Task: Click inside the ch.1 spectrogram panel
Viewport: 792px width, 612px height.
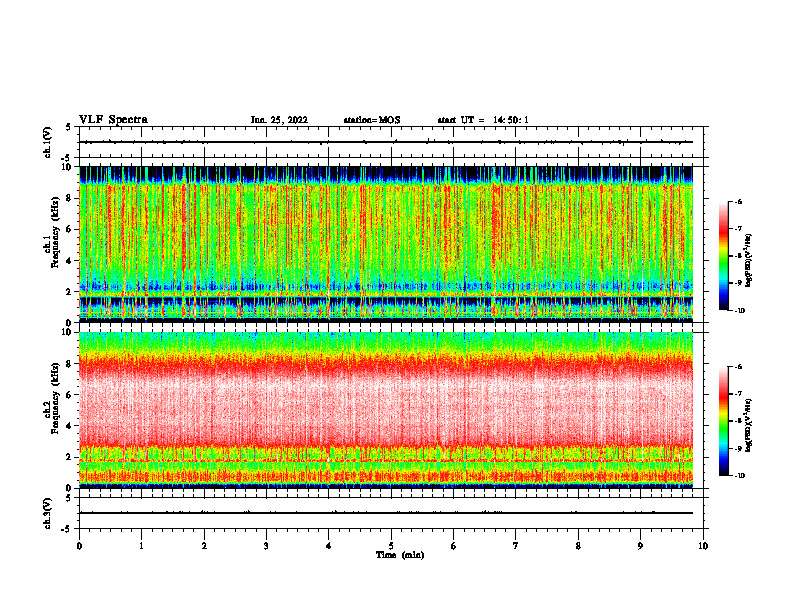Action: (386, 244)
